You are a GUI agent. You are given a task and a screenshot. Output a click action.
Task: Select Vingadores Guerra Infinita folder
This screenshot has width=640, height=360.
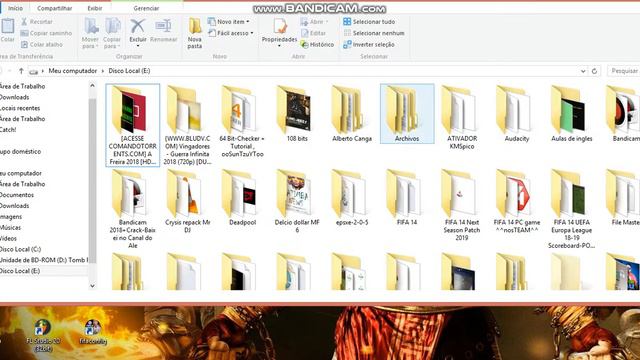click(188, 125)
